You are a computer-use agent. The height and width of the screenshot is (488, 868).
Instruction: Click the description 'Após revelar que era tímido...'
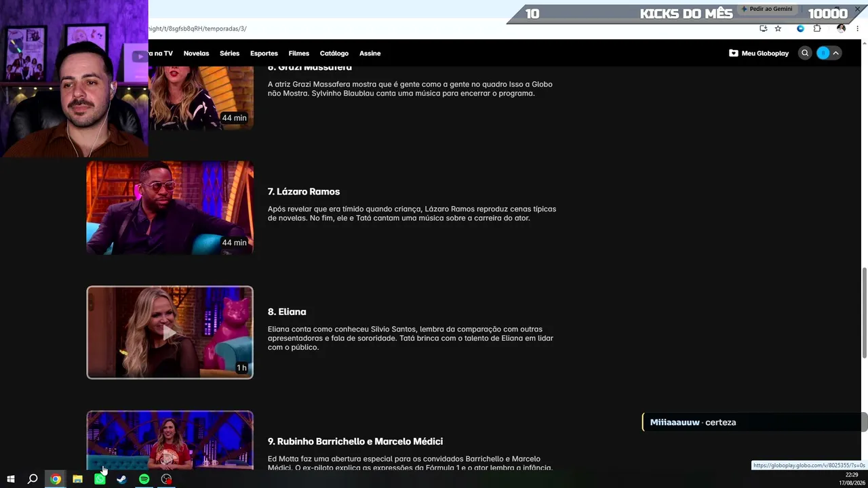point(412,213)
